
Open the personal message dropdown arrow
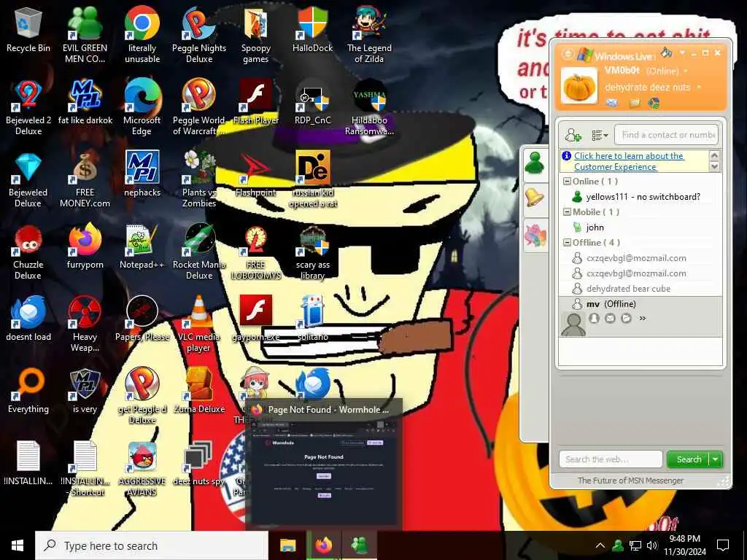point(699,87)
